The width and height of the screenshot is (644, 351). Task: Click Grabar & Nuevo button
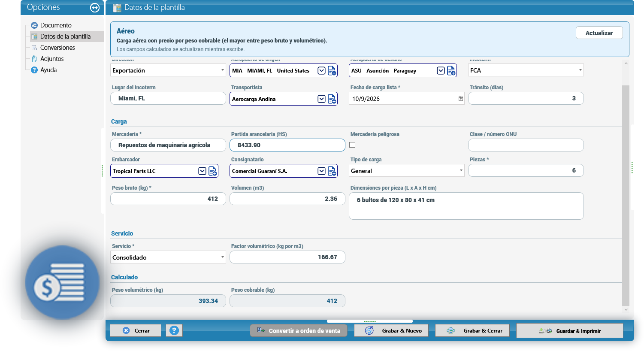tap(391, 330)
